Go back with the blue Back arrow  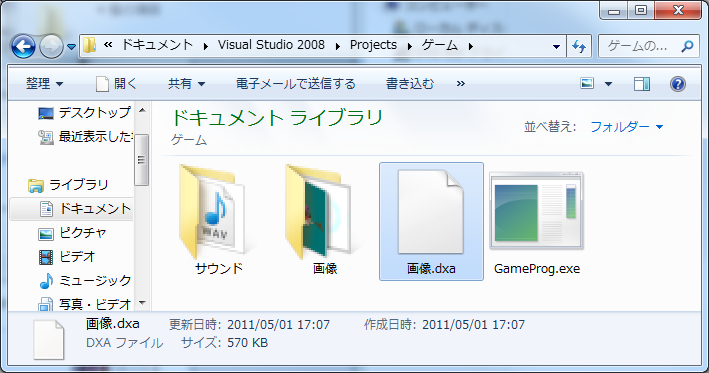(23, 46)
